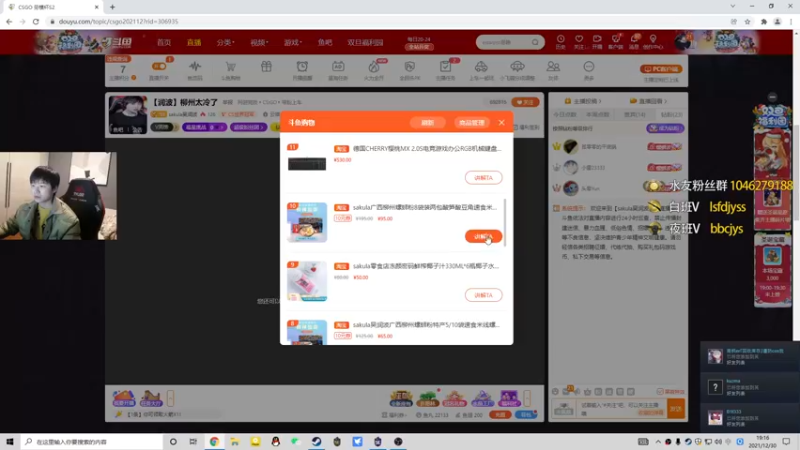Open 直播回看 tab in right panel
Viewport: 800px width, 450px height.
(648, 101)
